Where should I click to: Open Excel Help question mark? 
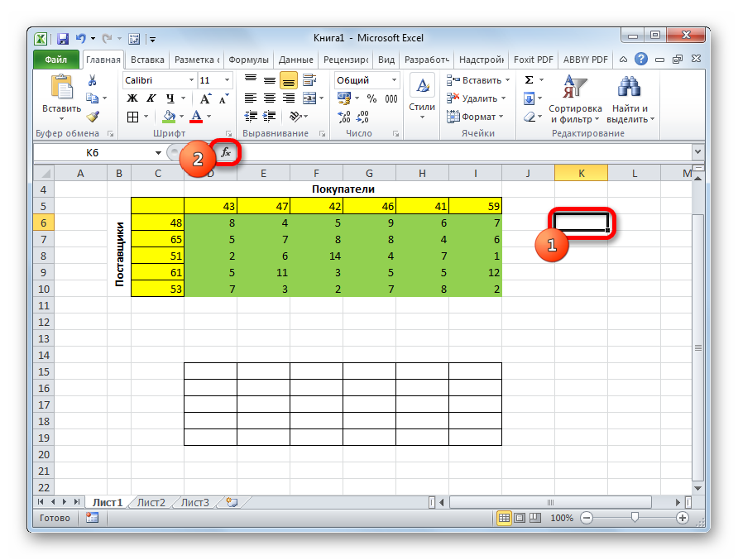click(640, 60)
